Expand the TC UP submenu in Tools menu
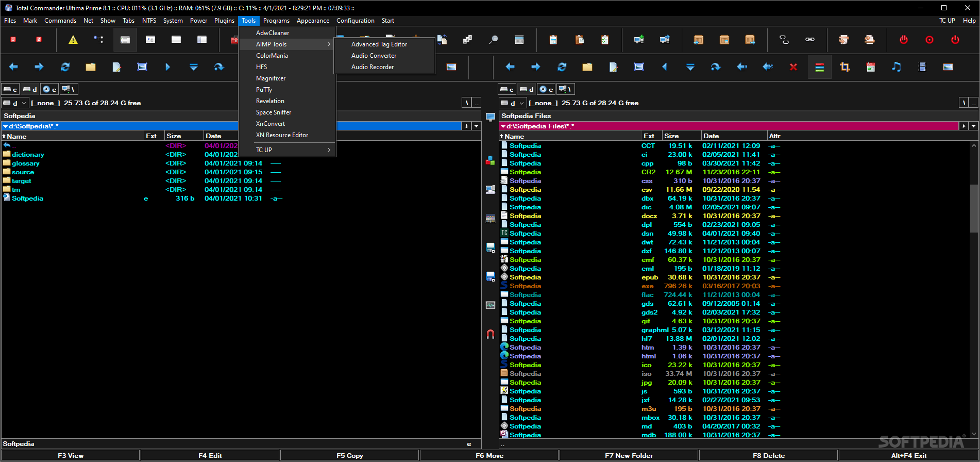This screenshot has width=980, height=462. (288, 150)
